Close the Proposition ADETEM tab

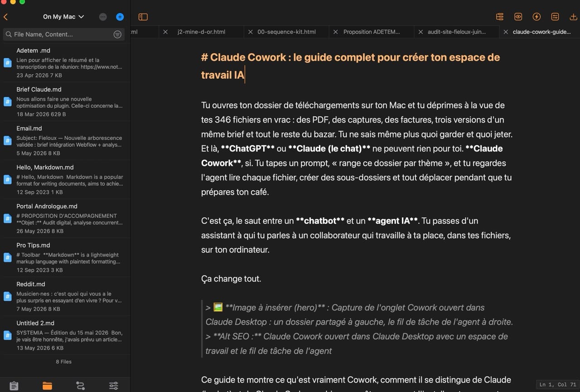click(335, 32)
